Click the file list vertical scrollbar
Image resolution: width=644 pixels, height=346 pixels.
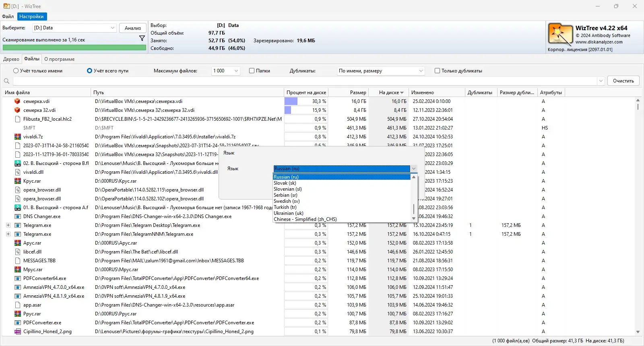click(x=638, y=216)
